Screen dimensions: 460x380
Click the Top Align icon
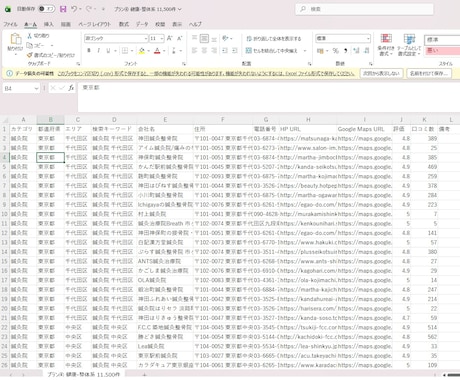194,38
